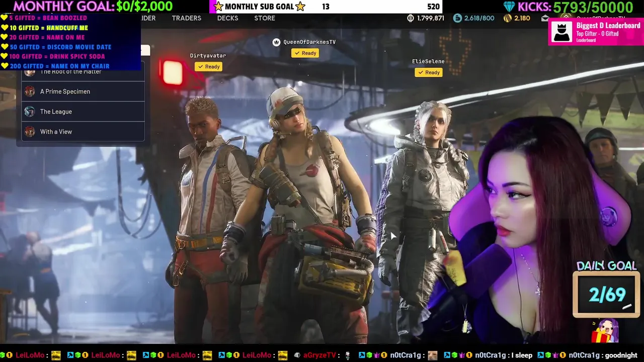This screenshot has height=362, width=644.
Task: Click the KICKS 5793/50000 counter
Action: pyautogui.click(x=568, y=7)
